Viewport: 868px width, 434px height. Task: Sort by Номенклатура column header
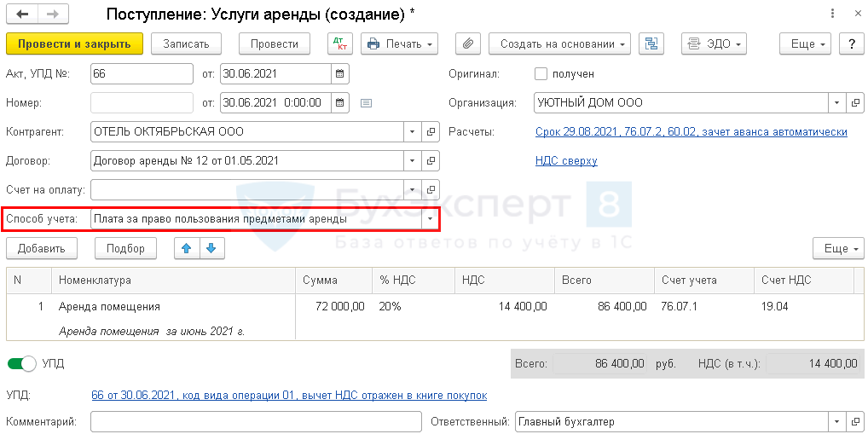coord(174,281)
